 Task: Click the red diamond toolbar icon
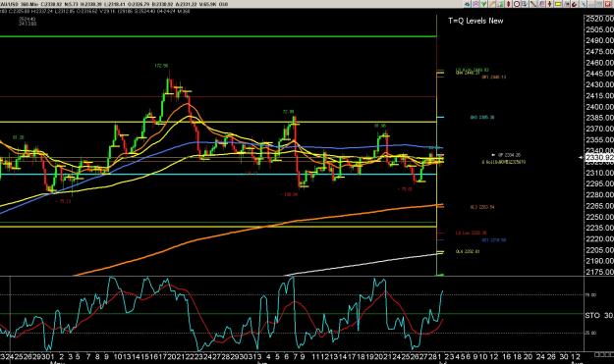pyautogui.click(x=508, y=4)
